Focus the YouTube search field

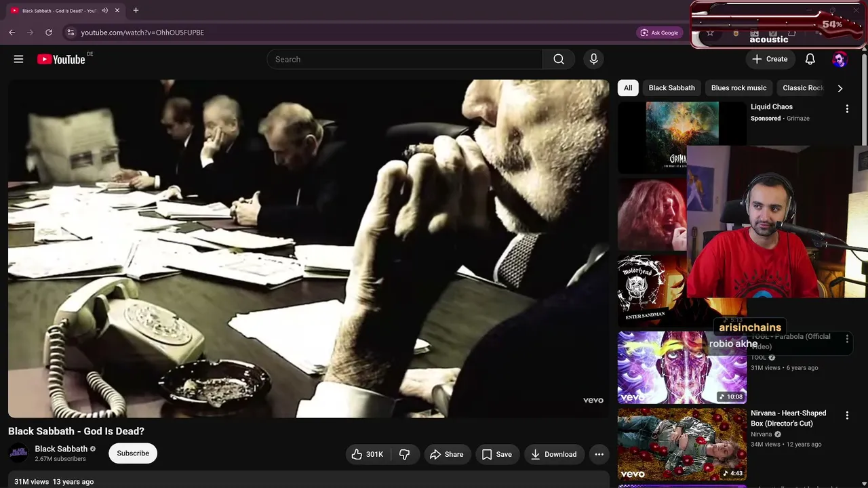[404, 59]
